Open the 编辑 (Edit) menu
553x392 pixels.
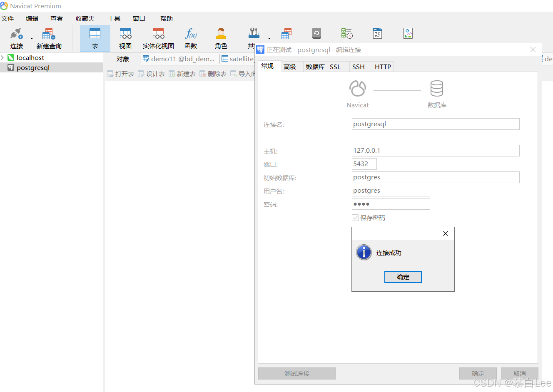click(32, 18)
